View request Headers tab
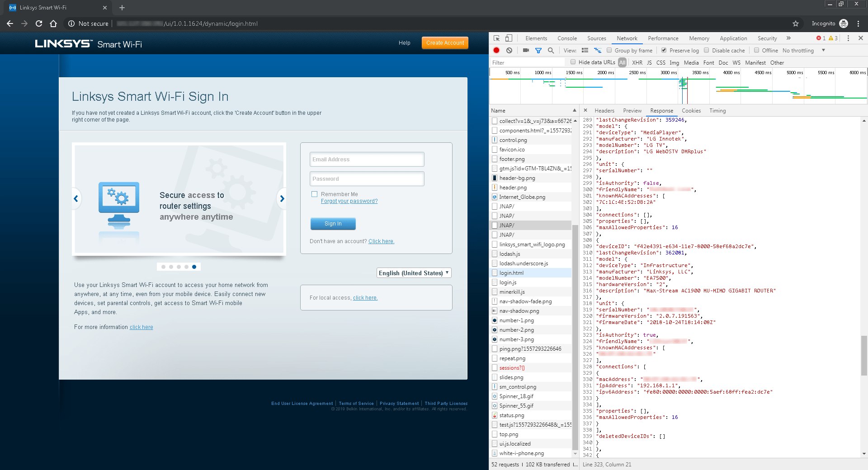Screen dimensions: 868x470 pos(604,111)
